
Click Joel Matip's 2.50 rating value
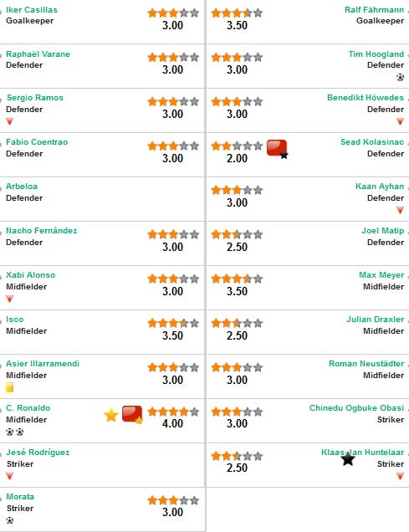(237, 247)
